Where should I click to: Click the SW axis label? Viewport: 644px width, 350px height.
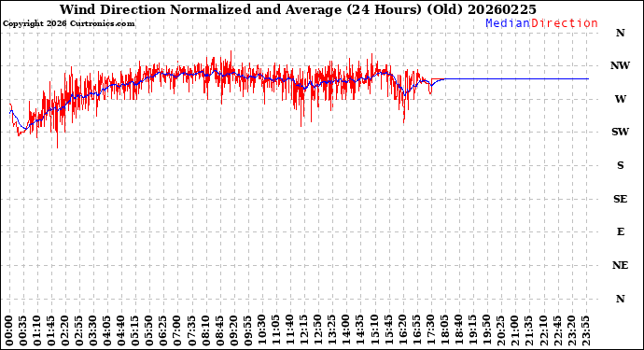click(620, 132)
